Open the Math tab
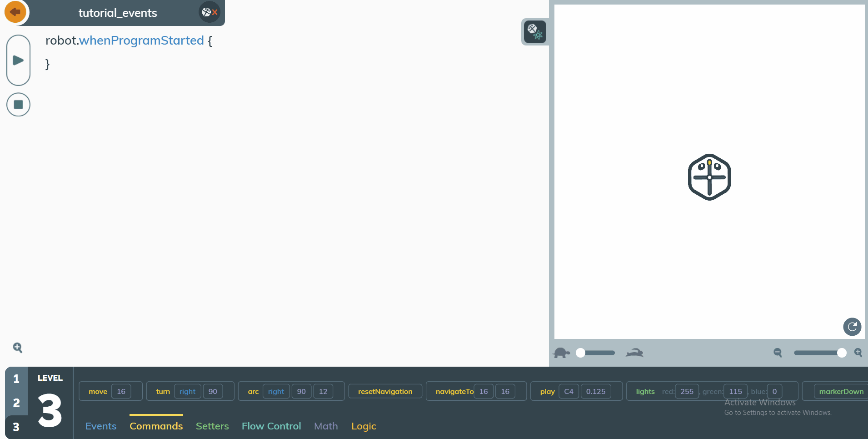The width and height of the screenshot is (868, 439). click(326, 426)
